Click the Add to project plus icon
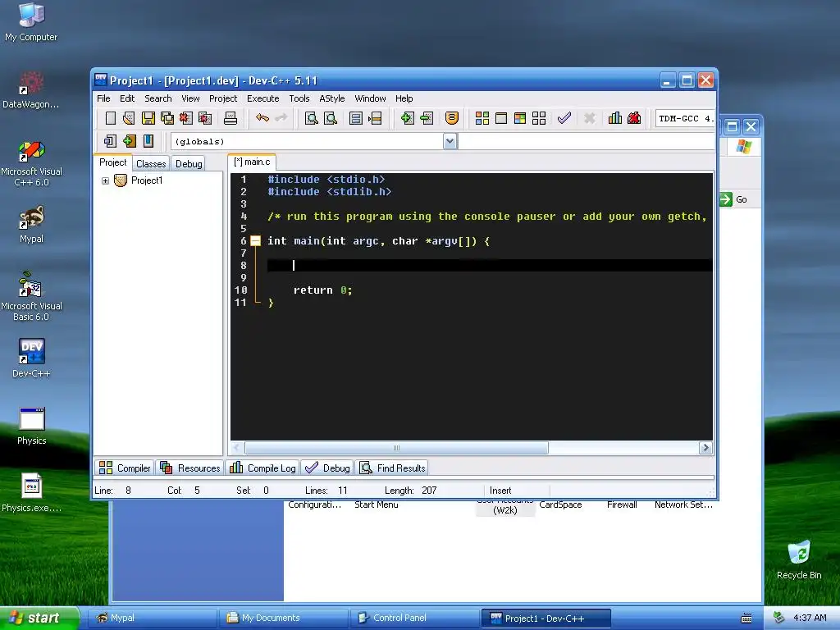This screenshot has height=630, width=840. 407,118
